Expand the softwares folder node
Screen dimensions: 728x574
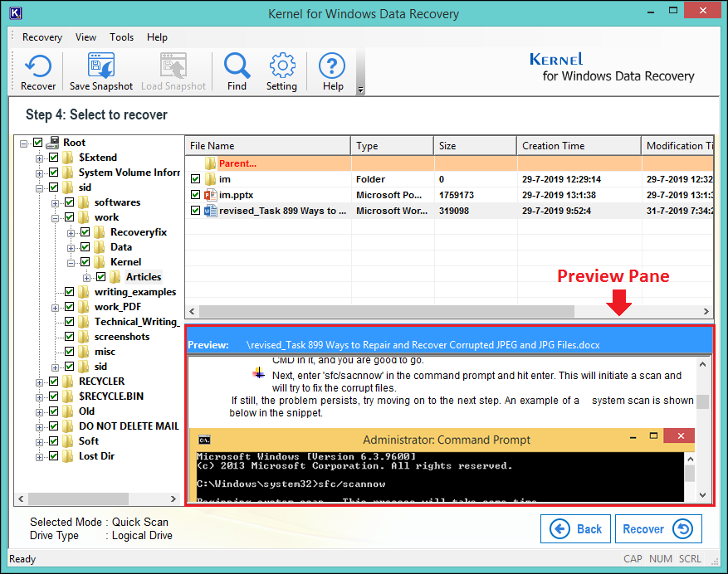(56, 203)
